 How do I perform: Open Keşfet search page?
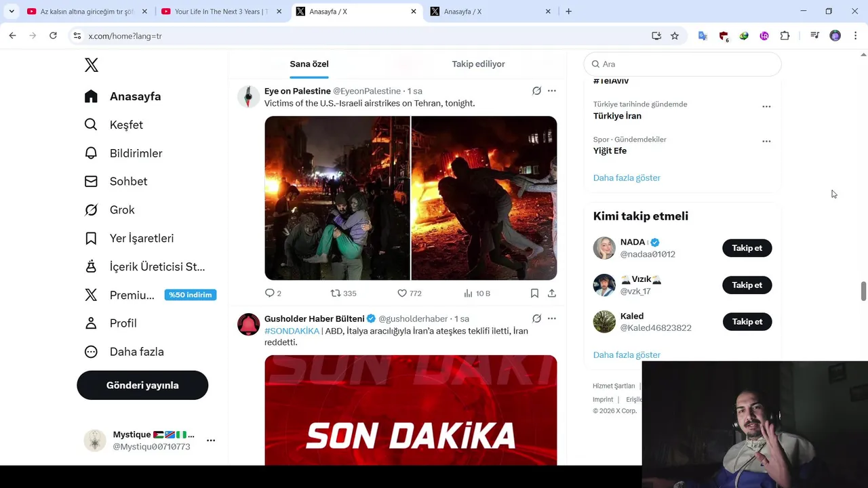pos(113,125)
